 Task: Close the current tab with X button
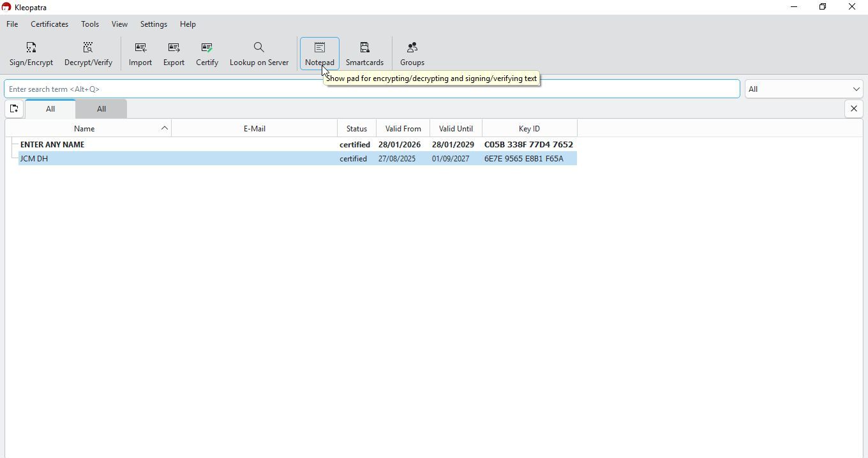click(x=854, y=108)
